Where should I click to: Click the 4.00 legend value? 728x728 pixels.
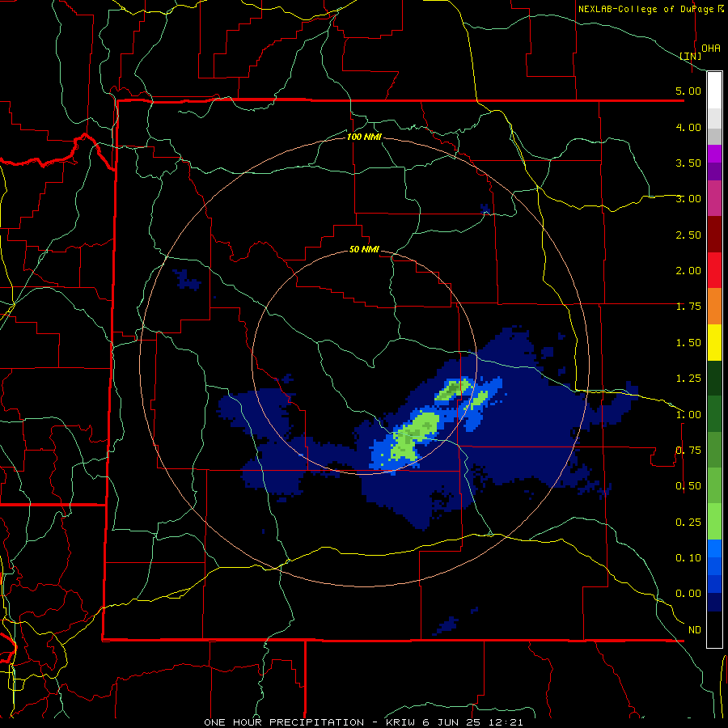click(x=688, y=127)
